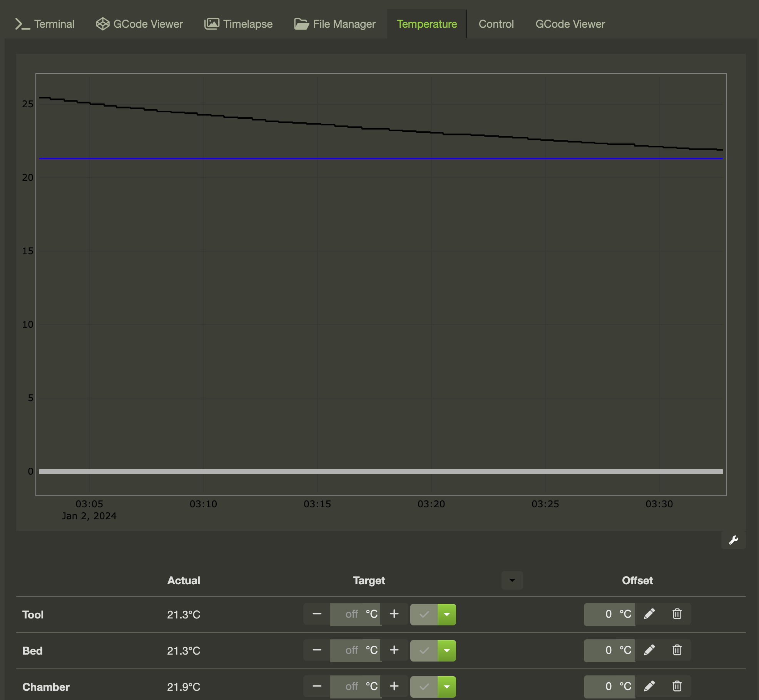Open the GCode Viewer tab beside Terminal
The width and height of the screenshot is (759, 700).
coord(139,24)
